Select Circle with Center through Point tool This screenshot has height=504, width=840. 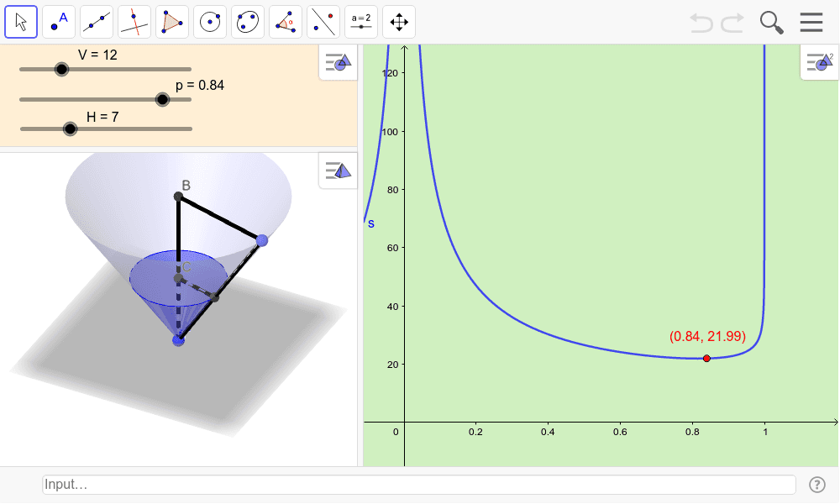[210, 22]
